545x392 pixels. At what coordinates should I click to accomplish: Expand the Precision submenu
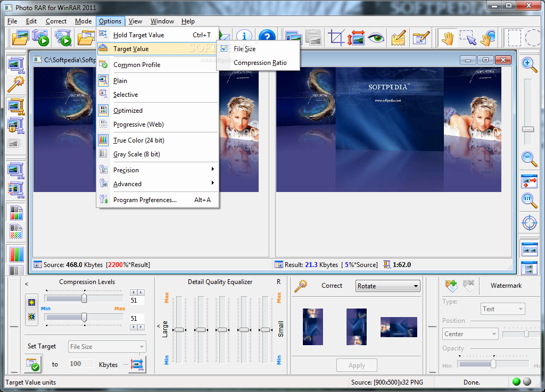point(158,170)
